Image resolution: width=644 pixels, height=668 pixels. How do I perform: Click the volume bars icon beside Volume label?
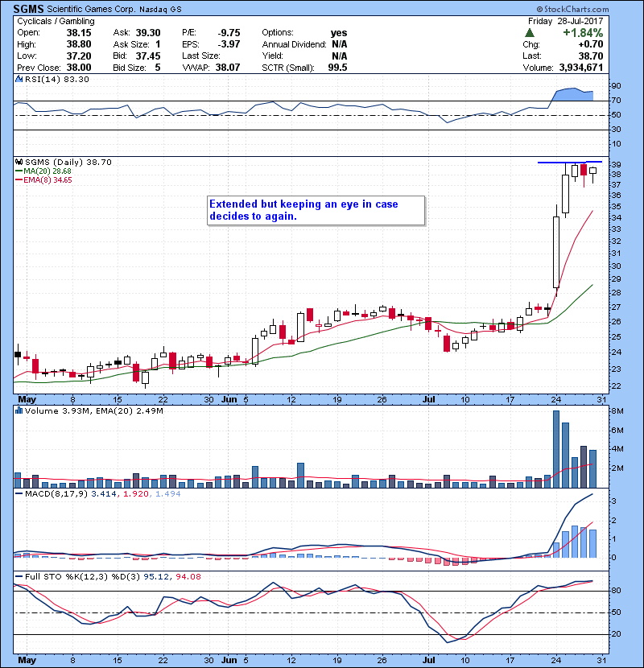pos(19,410)
